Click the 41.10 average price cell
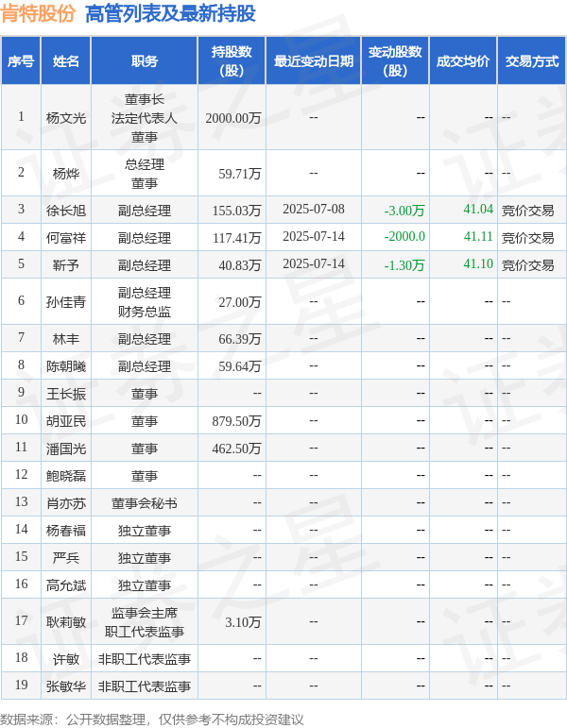Screen dimensions: 567x728 tap(478, 264)
